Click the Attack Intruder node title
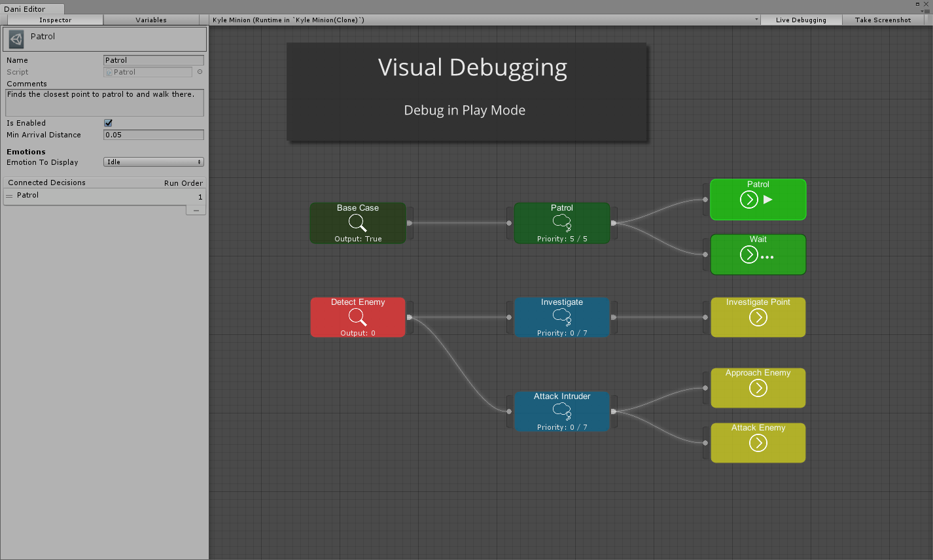The width and height of the screenshot is (933, 560). [x=562, y=396]
